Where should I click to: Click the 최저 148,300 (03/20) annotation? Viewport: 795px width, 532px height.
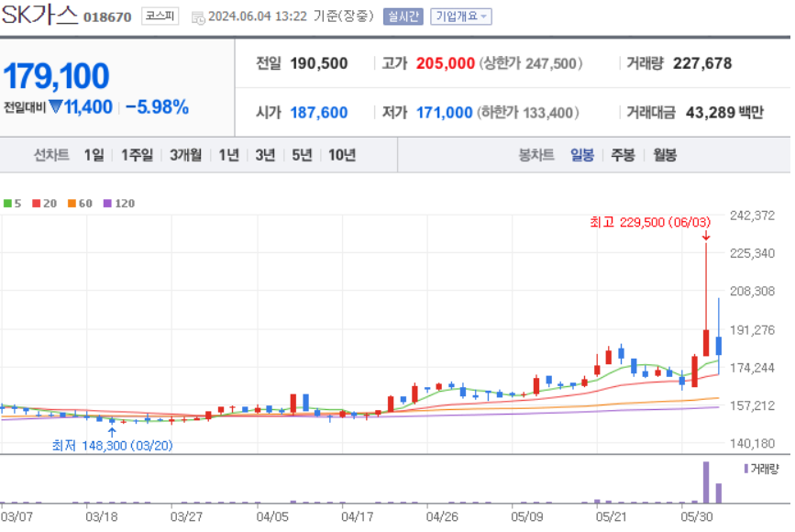click(112, 445)
